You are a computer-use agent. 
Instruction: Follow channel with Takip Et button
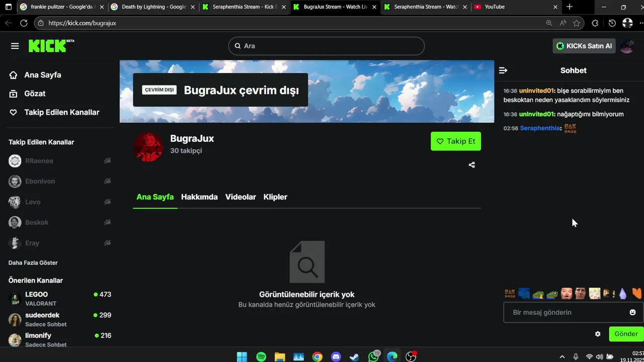click(x=456, y=141)
